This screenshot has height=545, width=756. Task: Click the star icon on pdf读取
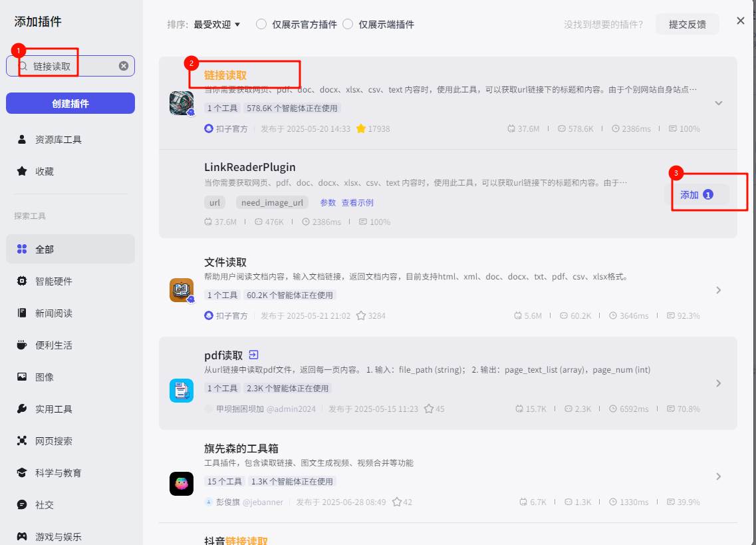[x=429, y=409]
